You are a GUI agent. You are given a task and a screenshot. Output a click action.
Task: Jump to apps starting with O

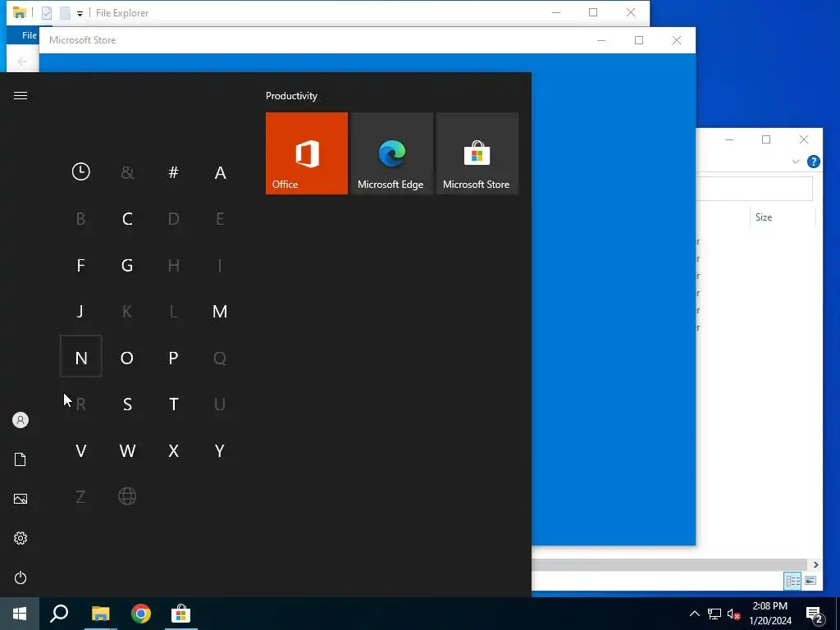[x=127, y=358]
